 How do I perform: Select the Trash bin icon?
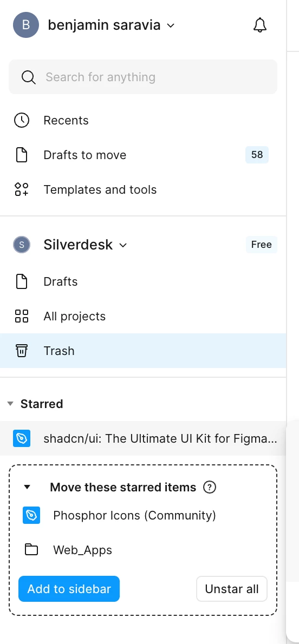21,351
